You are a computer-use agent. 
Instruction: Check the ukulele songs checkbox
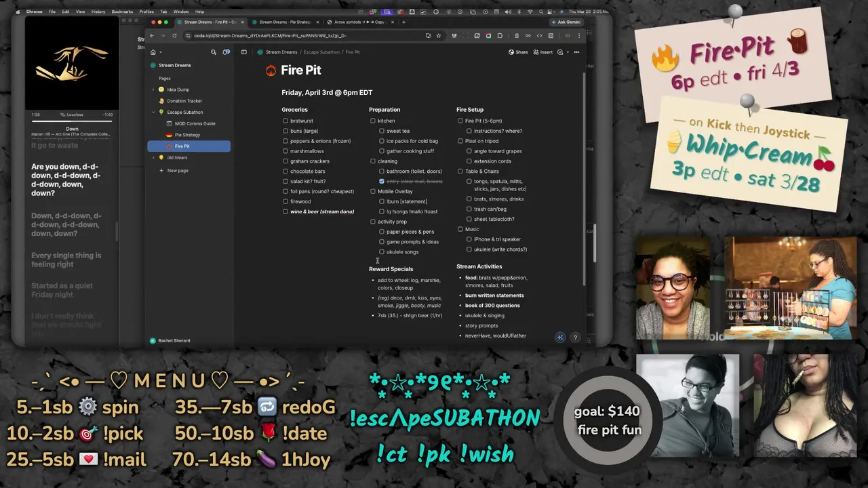[x=382, y=251]
